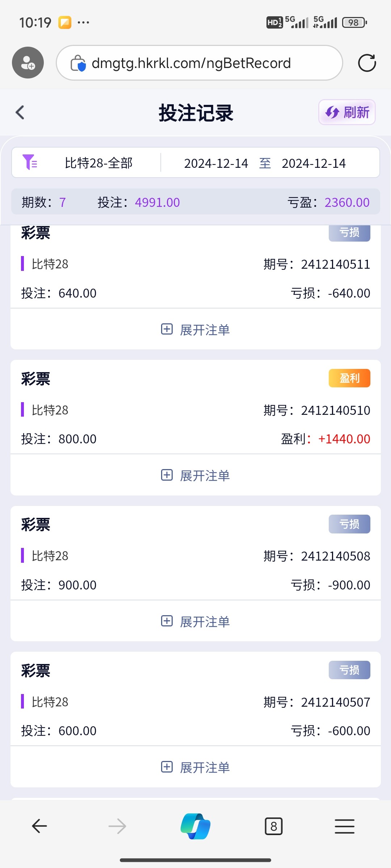Screen dimensions: 391x868
Task: Choose the end date after 至
Action: tap(314, 163)
